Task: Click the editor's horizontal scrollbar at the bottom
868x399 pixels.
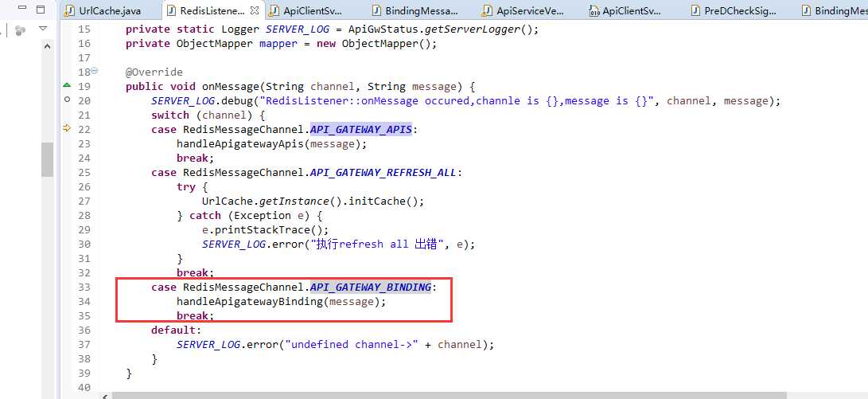Action: click(x=449, y=396)
